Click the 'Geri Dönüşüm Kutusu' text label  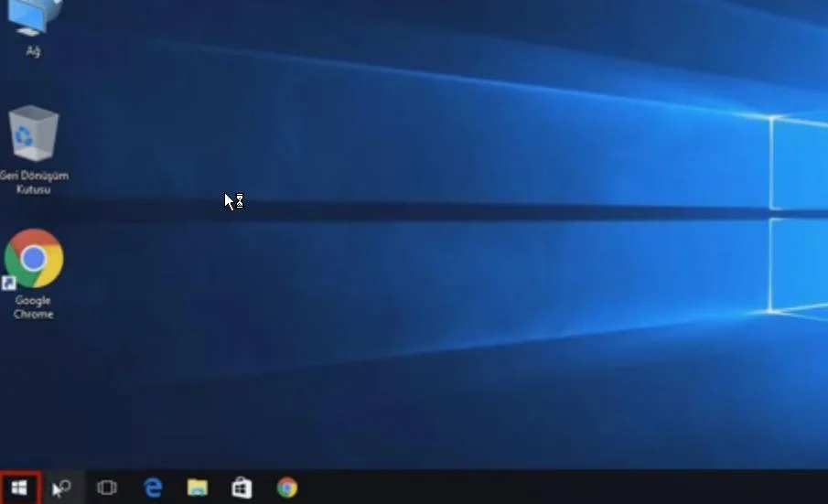[34, 182]
